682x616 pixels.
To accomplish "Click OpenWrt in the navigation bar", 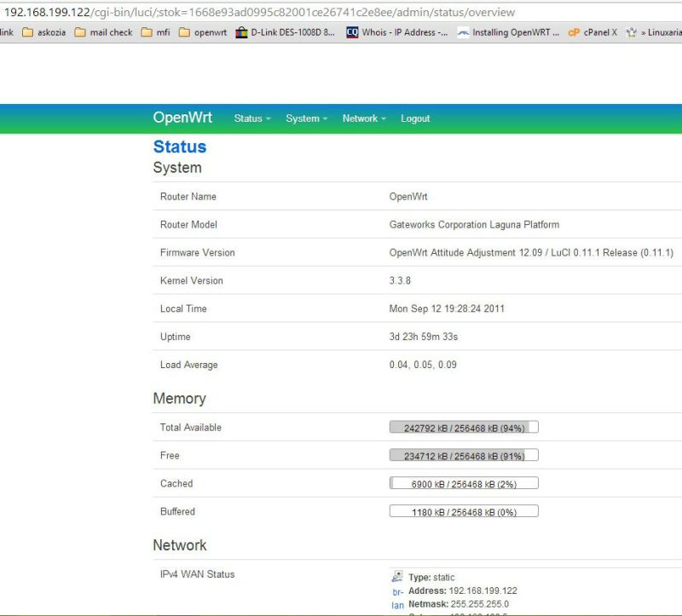I will (x=182, y=118).
